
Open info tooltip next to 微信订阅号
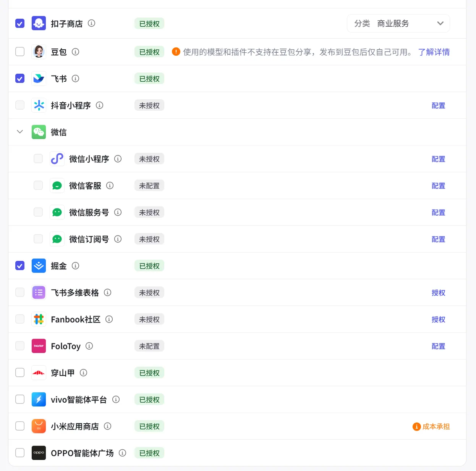118,239
